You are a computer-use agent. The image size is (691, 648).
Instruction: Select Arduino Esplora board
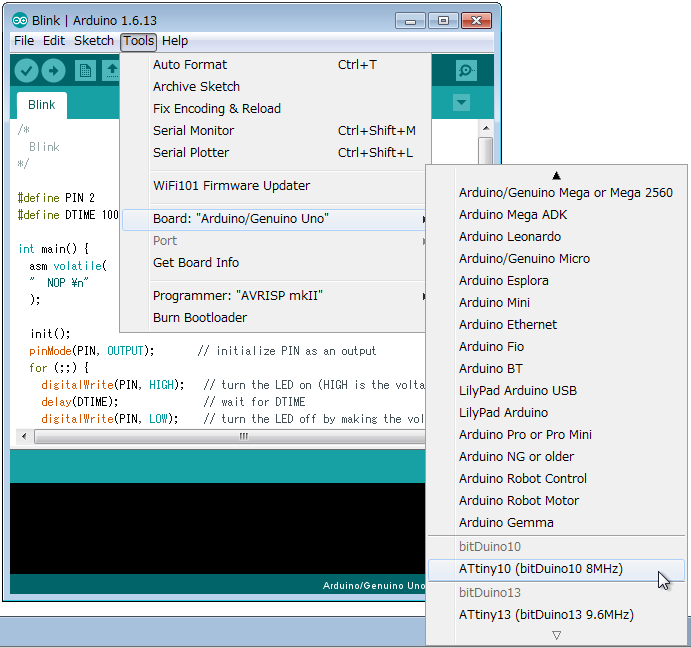(x=557, y=281)
